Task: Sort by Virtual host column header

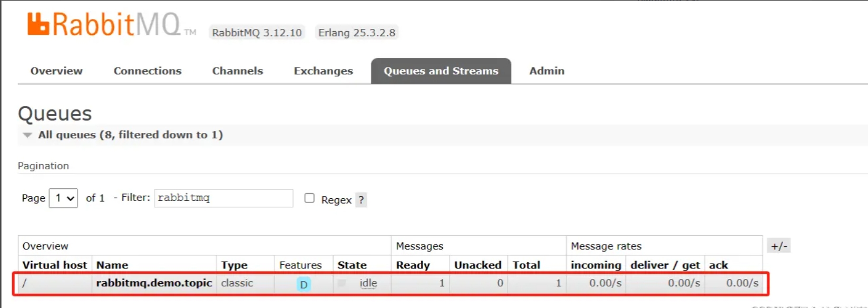Action: click(55, 265)
